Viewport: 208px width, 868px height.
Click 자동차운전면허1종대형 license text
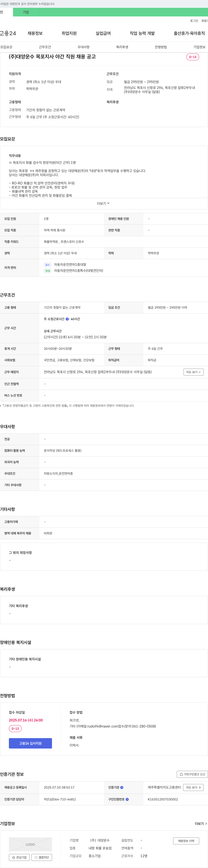click(x=70, y=265)
